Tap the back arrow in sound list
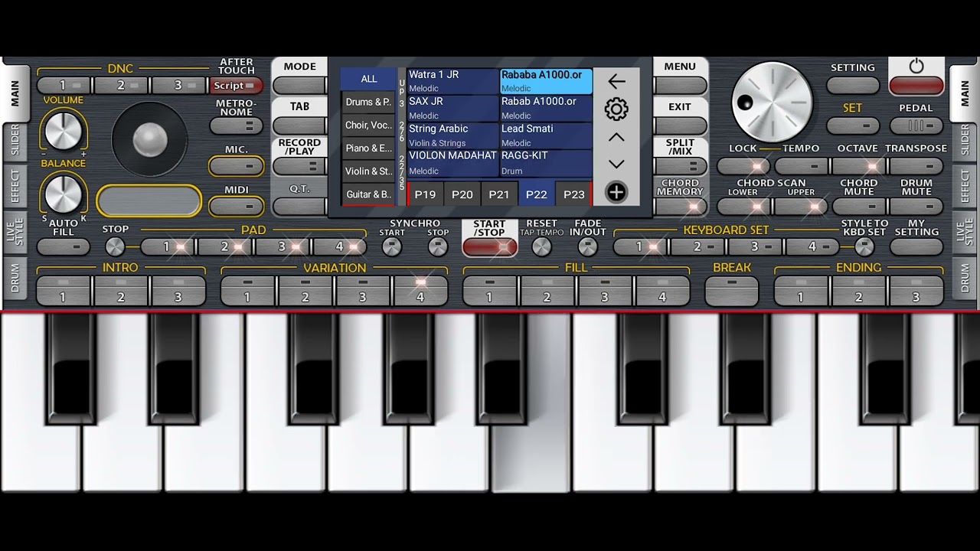This screenshot has width=980, height=551. coord(616,81)
